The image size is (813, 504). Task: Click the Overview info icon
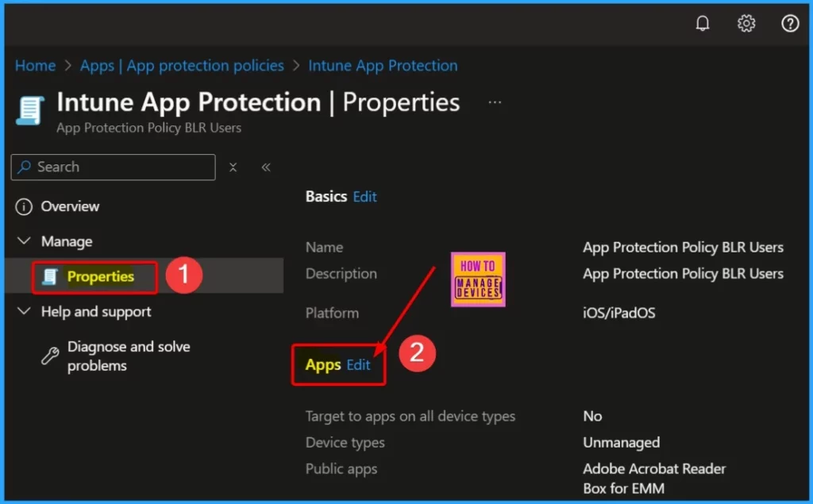tap(24, 206)
